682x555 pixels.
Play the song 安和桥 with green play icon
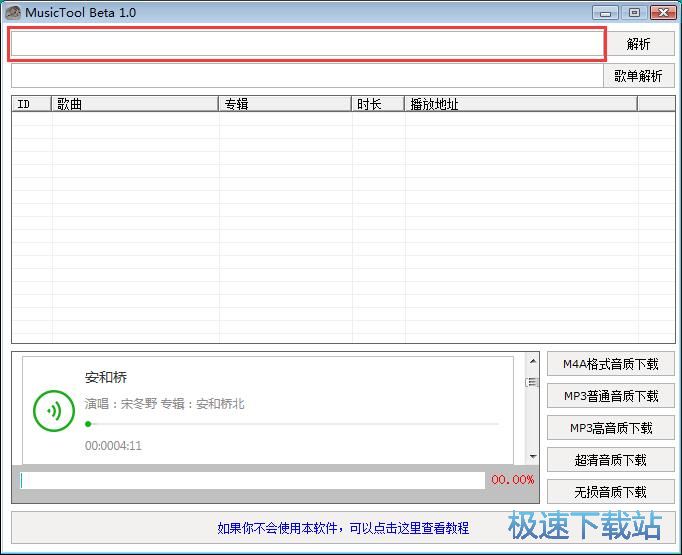click(x=54, y=411)
